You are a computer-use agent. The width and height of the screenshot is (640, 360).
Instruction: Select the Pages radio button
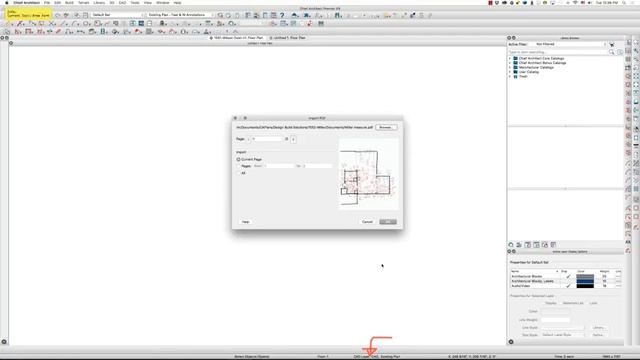click(238, 166)
